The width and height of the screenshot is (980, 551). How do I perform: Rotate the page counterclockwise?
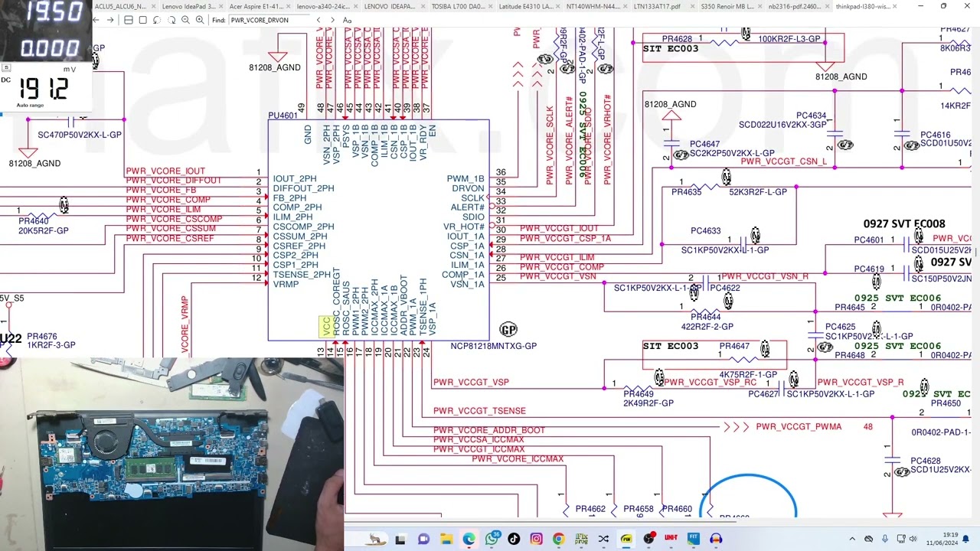point(157,20)
